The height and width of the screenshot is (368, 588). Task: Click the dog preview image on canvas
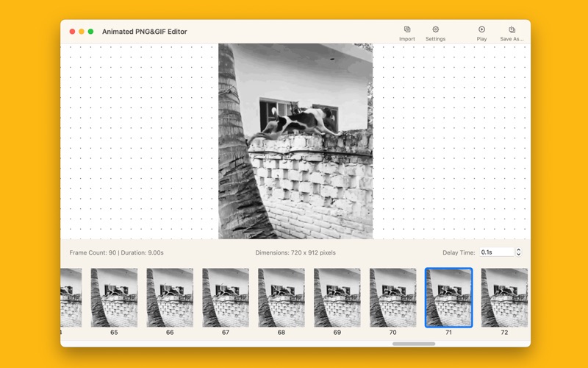pyautogui.click(x=295, y=141)
